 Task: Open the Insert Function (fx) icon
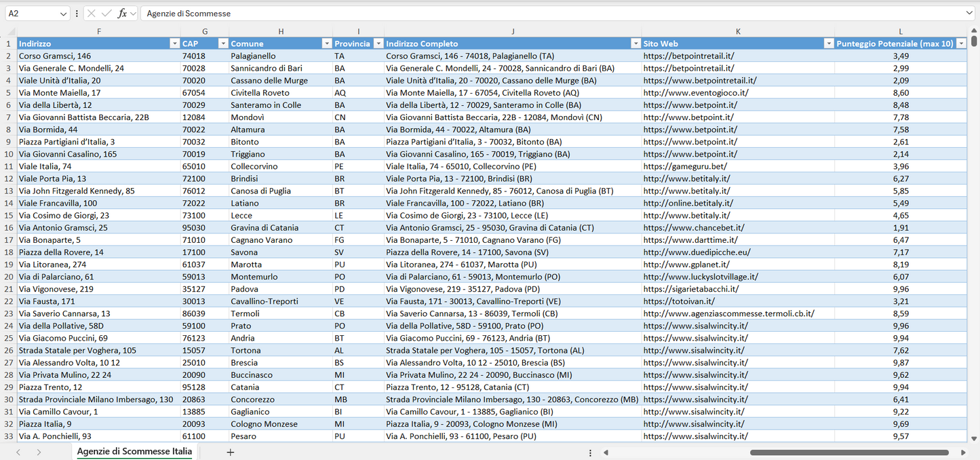[x=122, y=13]
